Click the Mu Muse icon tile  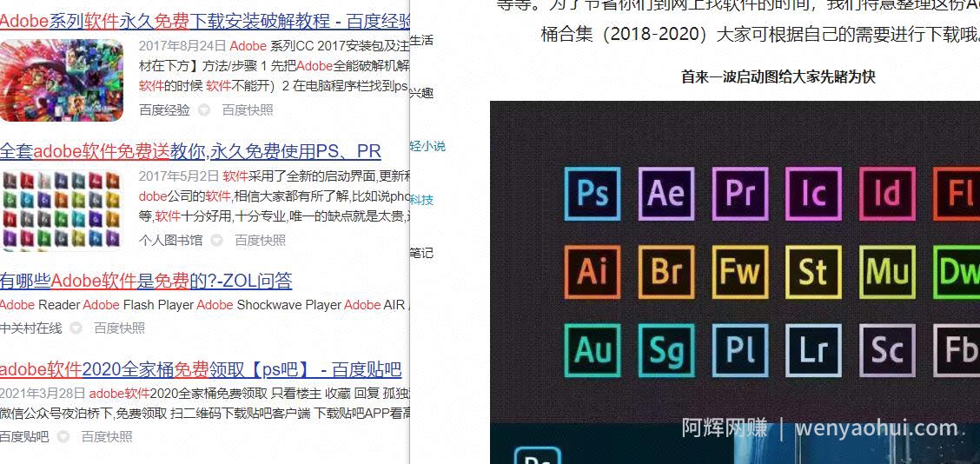887,271
